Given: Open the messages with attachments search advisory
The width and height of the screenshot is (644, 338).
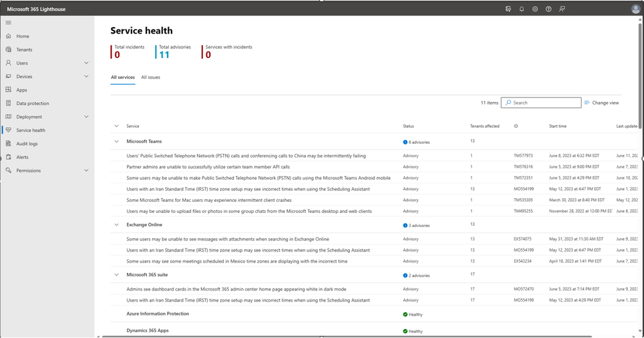Looking at the screenshot, I should (x=228, y=239).
